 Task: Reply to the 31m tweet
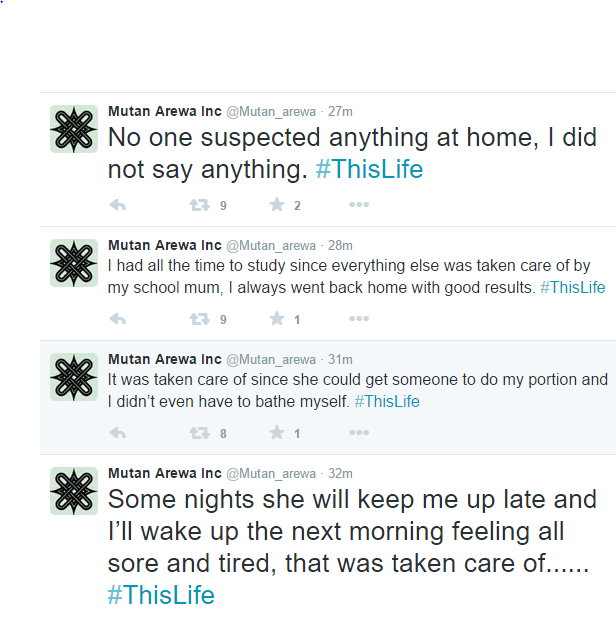click(x=117, y=433)
